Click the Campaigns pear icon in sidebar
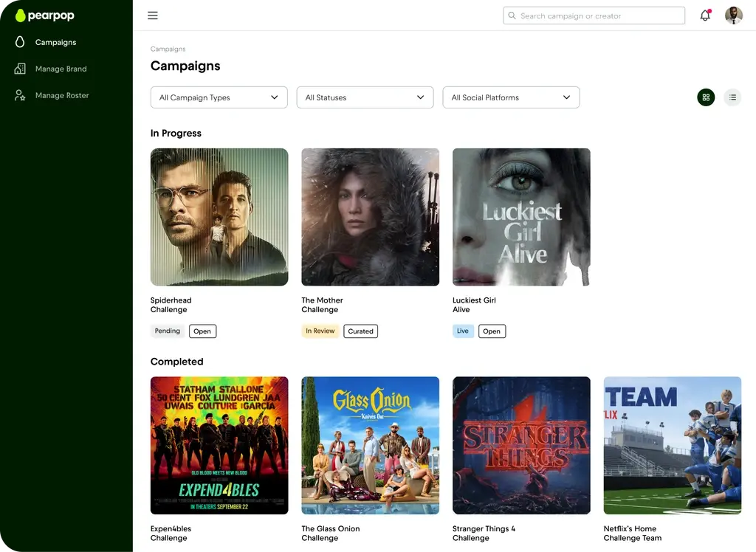The height and width of the screenshot is (552, 756). [x=20, y=42]
